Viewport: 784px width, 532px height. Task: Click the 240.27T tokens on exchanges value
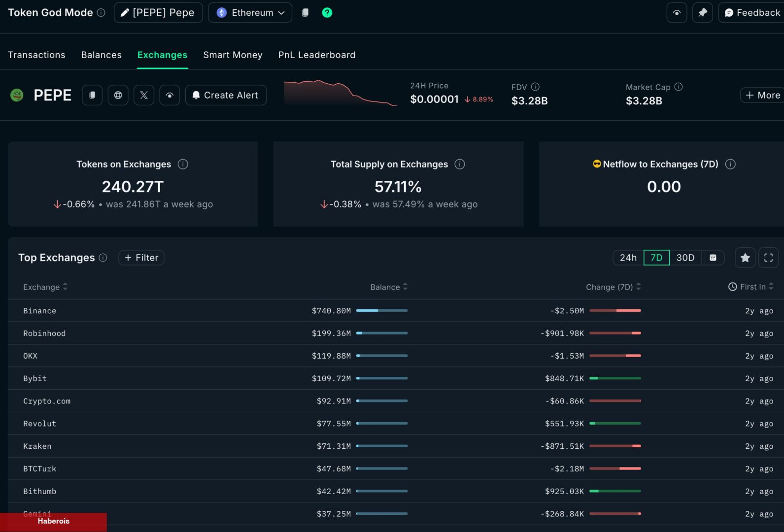133,187
